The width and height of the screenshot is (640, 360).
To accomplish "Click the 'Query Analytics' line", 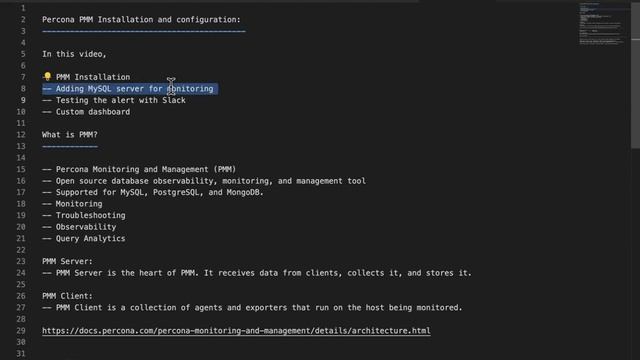I will coord(84,238).
